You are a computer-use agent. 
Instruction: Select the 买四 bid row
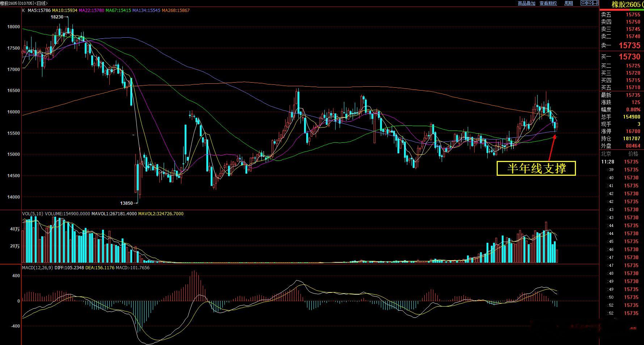(621, 80)
